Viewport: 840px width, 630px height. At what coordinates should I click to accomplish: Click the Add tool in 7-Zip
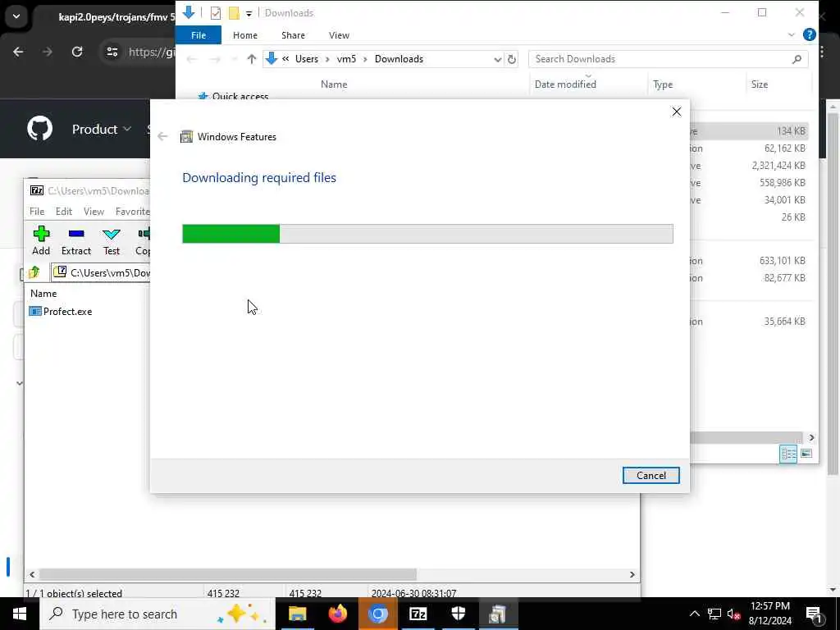pos(41,240)
